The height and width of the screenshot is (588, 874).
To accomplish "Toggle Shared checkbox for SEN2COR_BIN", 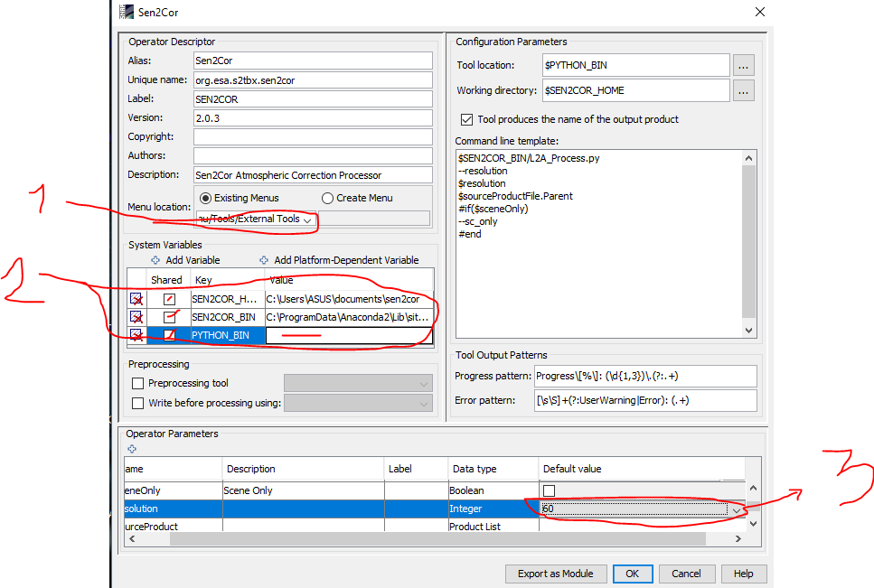I will (169, 317).
